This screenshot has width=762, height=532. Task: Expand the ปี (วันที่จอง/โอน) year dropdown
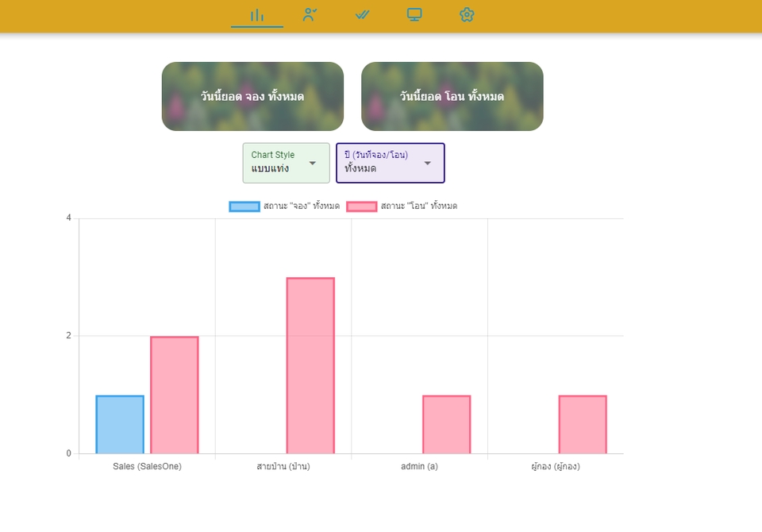[391, 163]
